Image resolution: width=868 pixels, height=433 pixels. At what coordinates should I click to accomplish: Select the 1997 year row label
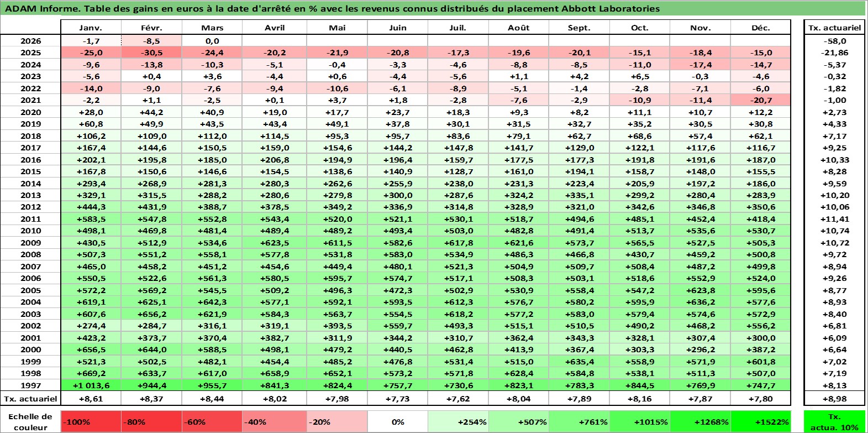[30, 385]
